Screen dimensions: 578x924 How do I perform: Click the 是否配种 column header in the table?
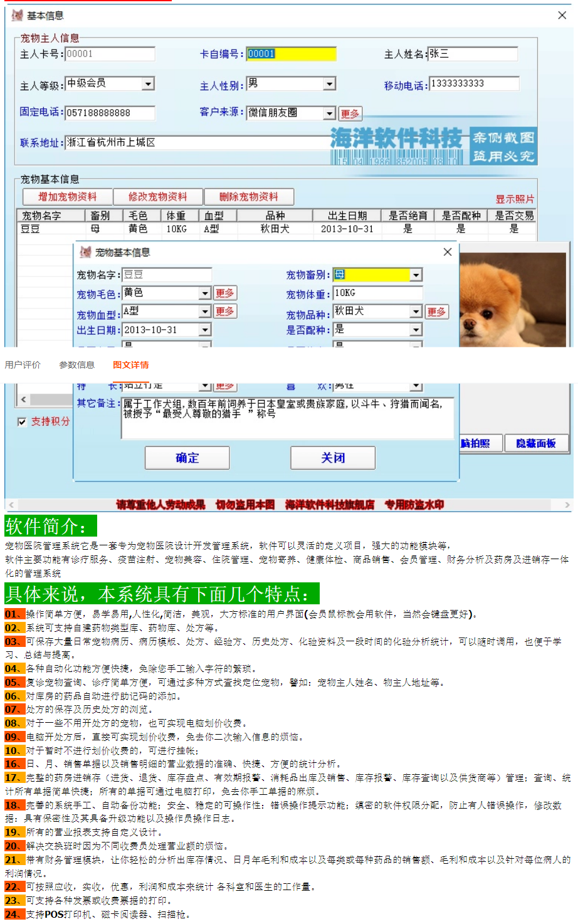coord(461,216)
